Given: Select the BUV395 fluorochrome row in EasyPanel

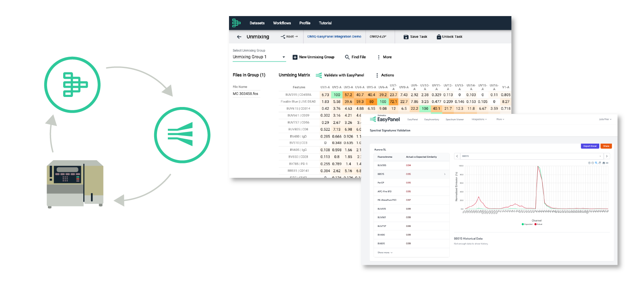Looking at the screenshot, I should pyautogui.click(x=411, y=165).
